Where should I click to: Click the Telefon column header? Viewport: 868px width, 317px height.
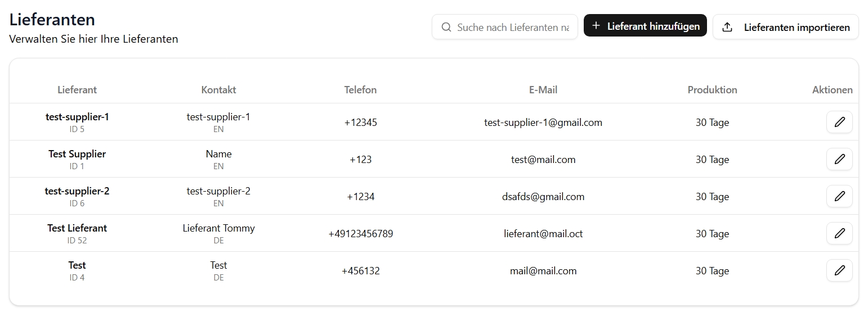361,90
